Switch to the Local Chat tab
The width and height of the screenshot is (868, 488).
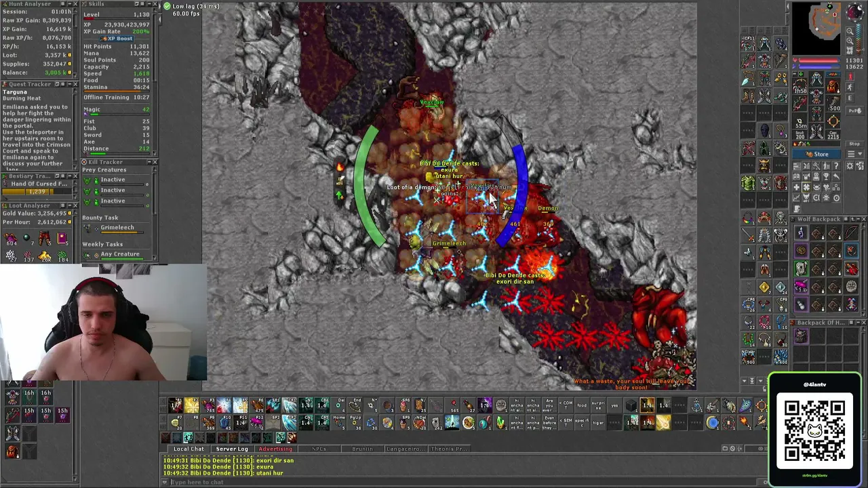[x=189, y=449]
